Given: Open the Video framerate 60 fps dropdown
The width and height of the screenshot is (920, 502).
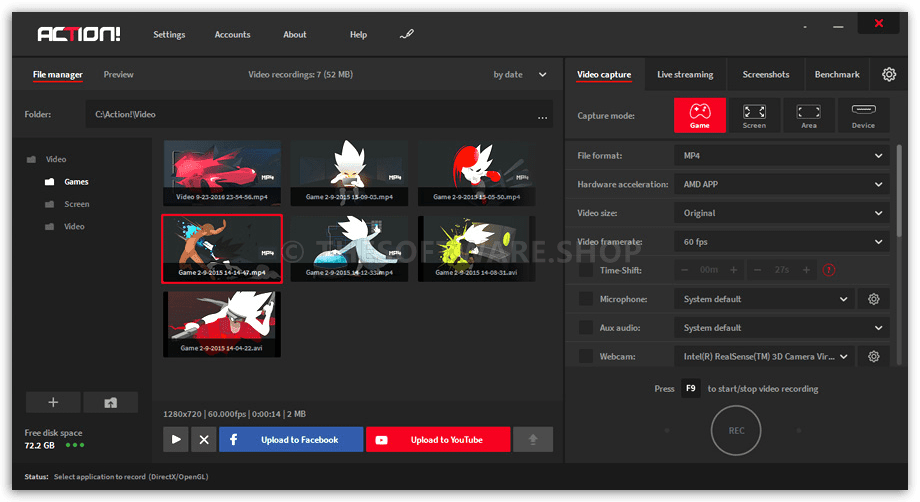Looking at the screenshot, I should (x=782, y=242).
